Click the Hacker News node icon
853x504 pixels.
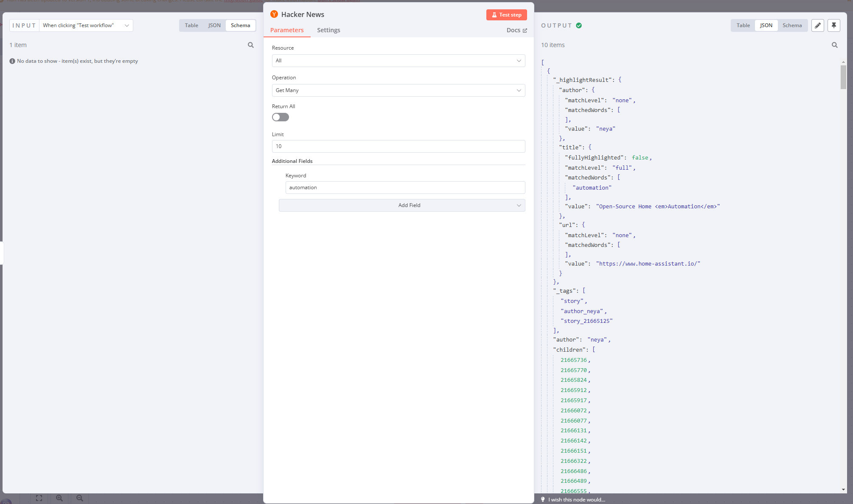point(274,14)
